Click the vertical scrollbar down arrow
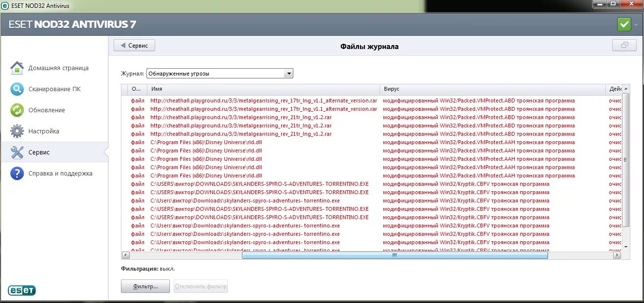644x303 pixels. point(626,247)
